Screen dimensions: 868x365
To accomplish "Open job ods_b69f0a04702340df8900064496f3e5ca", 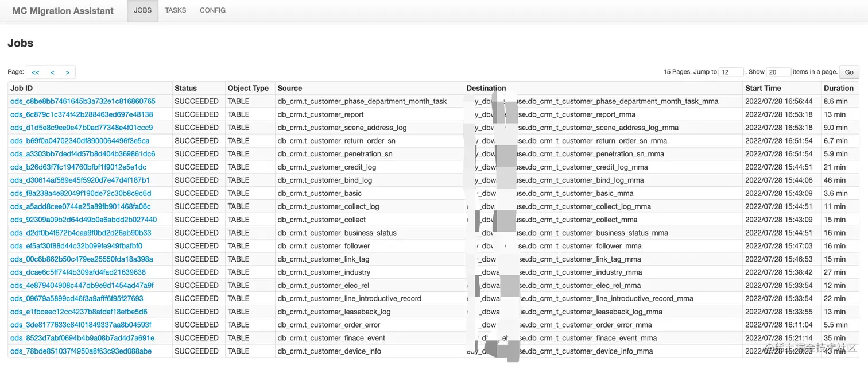I will click(x=80, y=141).
